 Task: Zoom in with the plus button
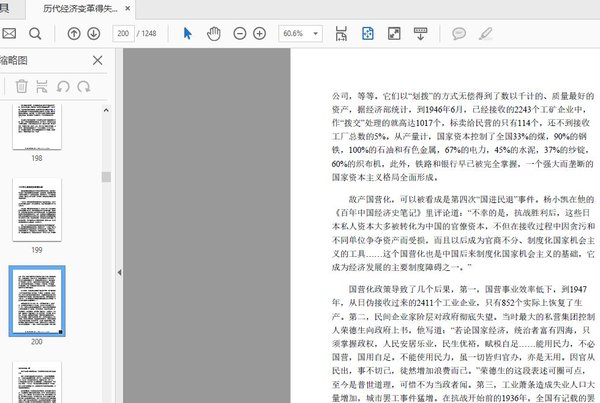tap(260, 33)
